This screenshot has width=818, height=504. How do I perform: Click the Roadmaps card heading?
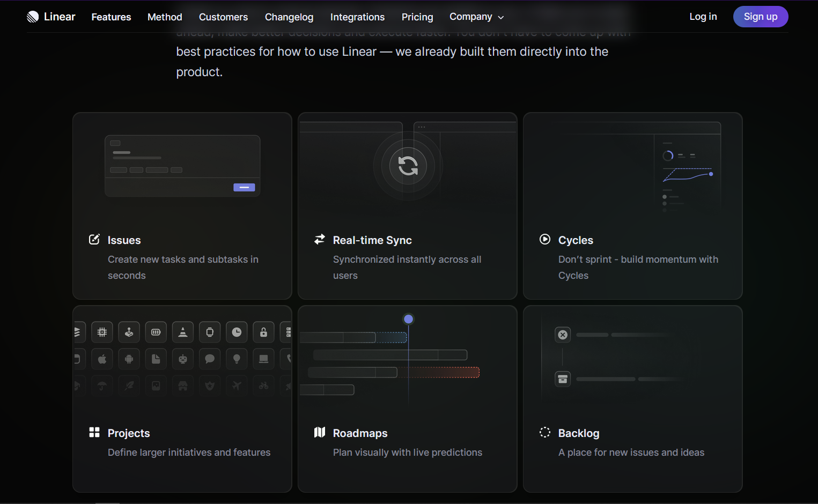360,433
